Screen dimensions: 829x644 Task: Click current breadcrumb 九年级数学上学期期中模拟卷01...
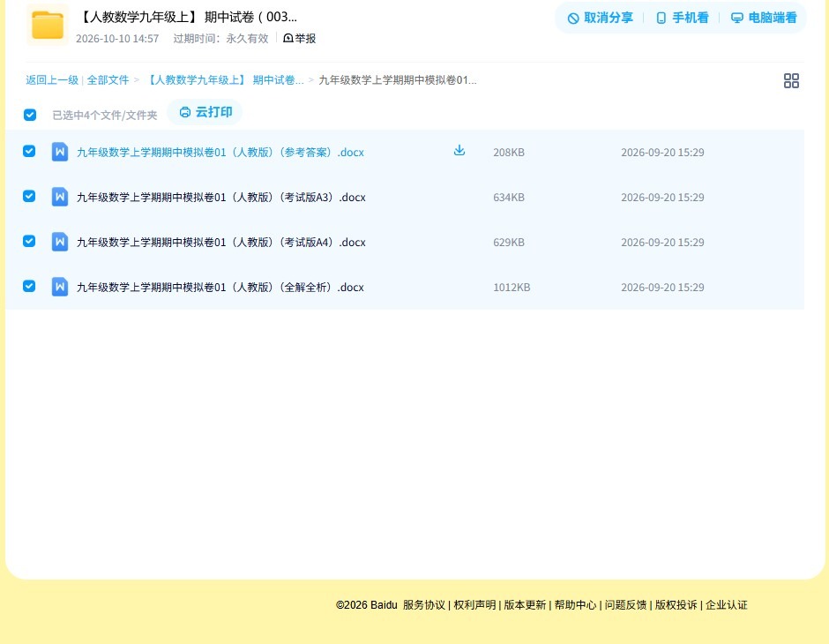pyautogui.click(x=398, y=80)
